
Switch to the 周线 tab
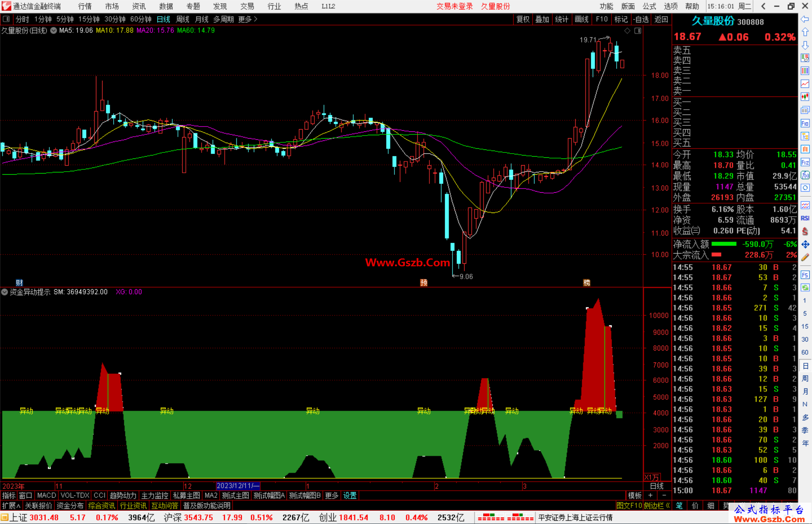pyautogui.click(x=183, y=19)
